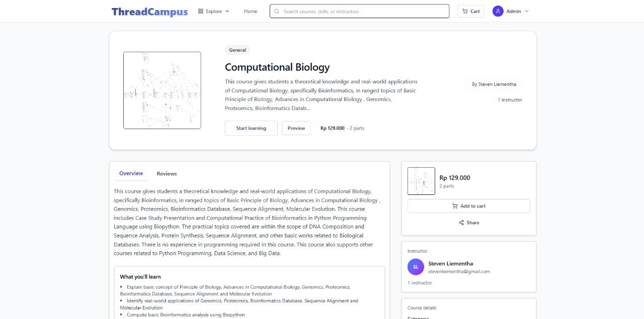This screenshot has width=644, height=319.
Task: Click the search magnifier icon
Action: (x=277, y=11)
